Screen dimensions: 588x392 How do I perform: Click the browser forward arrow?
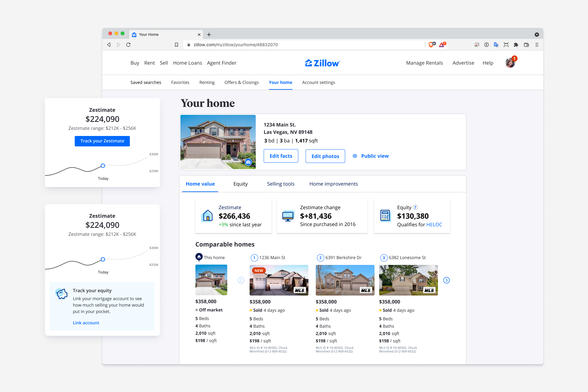pyautogui.click(x=119, y=45)
